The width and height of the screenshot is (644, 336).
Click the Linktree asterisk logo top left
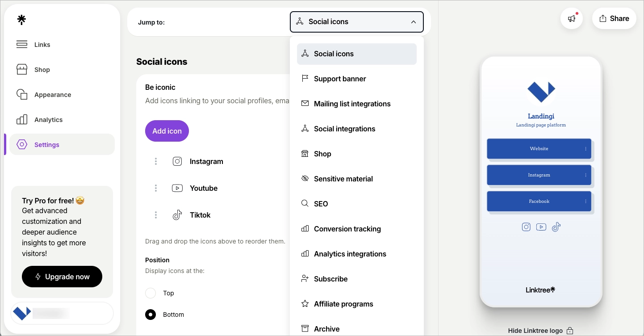(21, 20)
